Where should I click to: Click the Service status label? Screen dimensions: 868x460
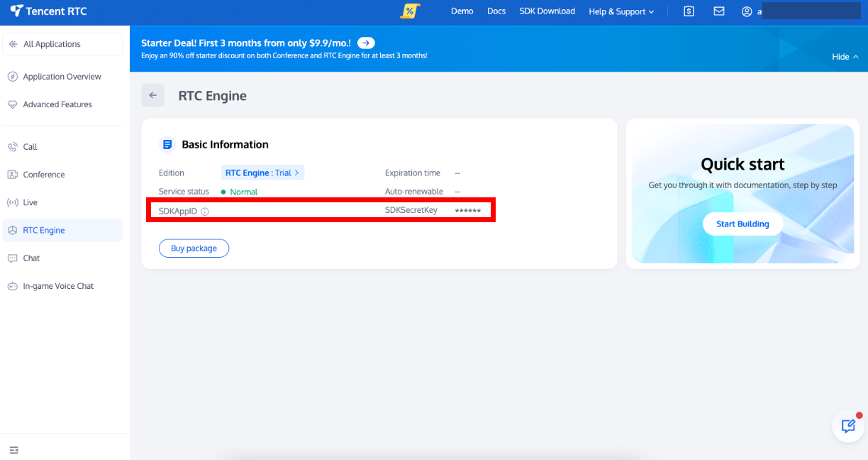coord(184,192)
